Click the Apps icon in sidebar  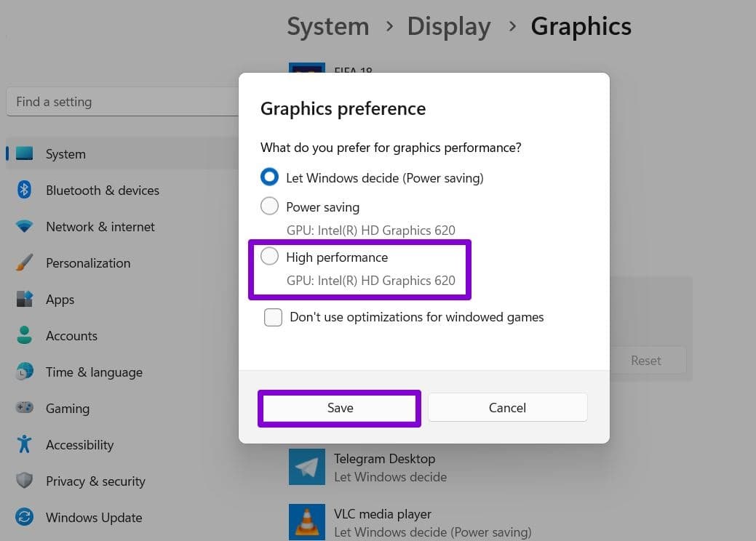pyautogui.click(x=25, y=300)
